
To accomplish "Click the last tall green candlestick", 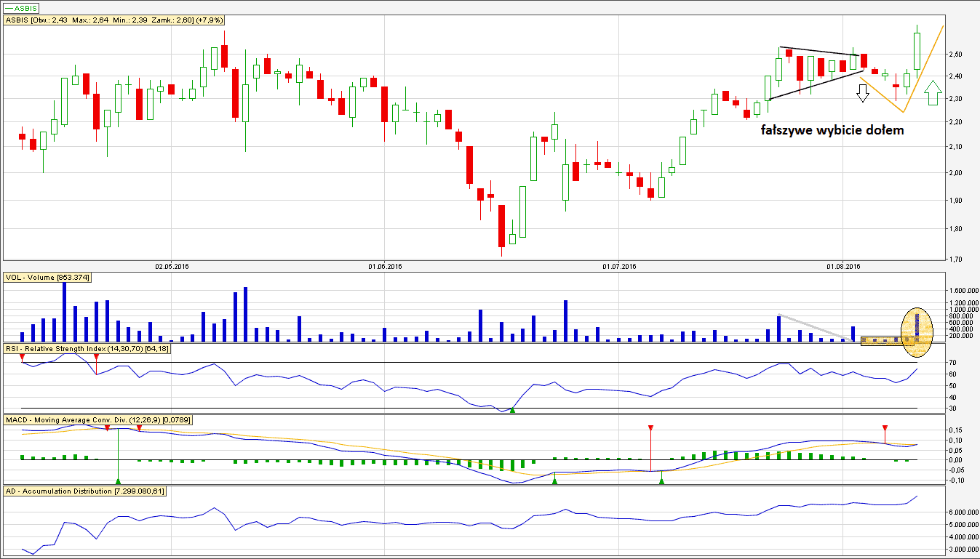I will coord(917,51).
